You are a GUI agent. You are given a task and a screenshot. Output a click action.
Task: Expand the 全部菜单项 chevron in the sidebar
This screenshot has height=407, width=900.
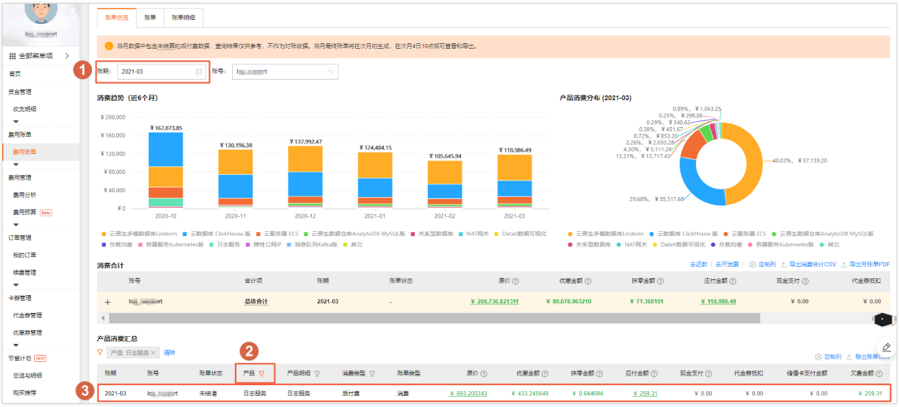tap(67, 56)
